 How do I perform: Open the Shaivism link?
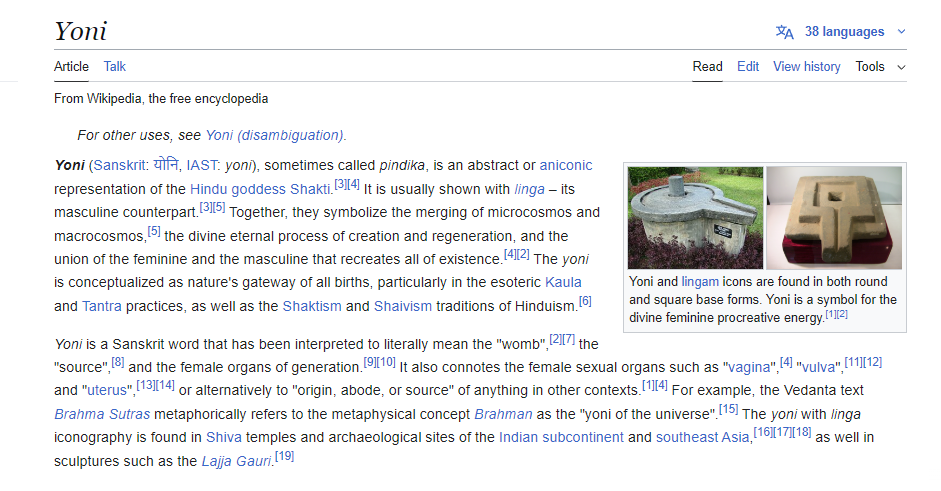[403, 306]
